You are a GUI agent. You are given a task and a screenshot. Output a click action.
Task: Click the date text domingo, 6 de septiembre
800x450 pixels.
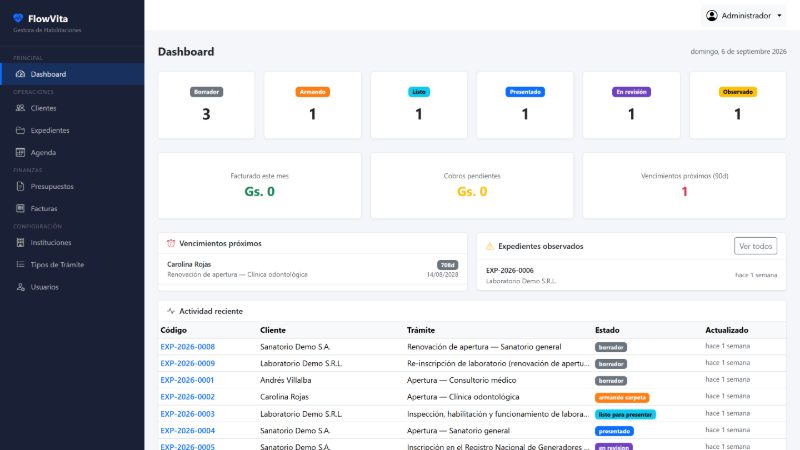pos(738,52)
